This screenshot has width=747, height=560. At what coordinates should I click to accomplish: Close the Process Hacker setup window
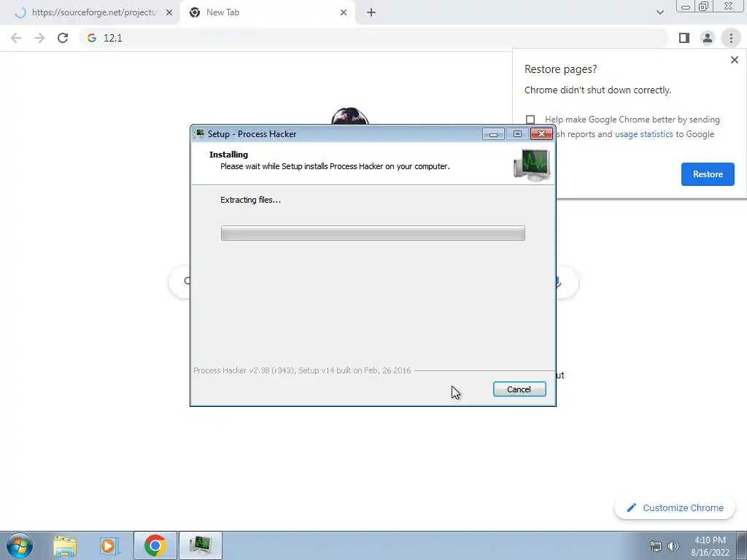(x=542, y=134)
